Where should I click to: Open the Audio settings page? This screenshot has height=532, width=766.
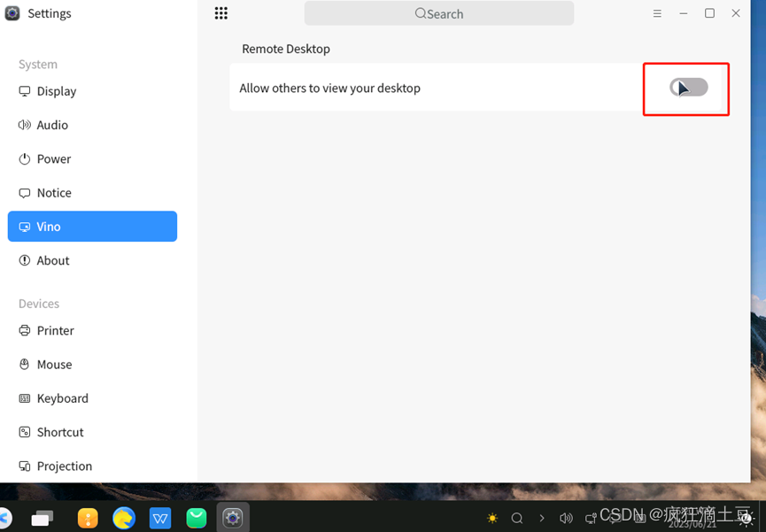point(92,125)
